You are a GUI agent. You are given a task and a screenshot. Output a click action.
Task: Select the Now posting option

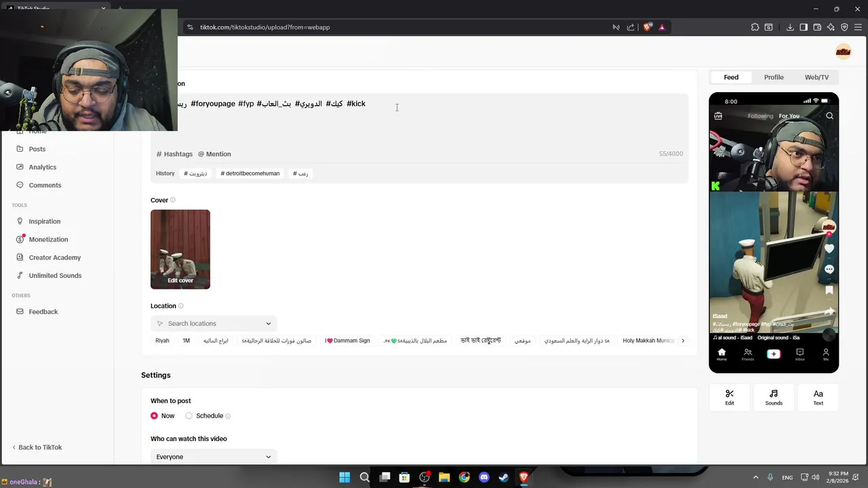(x=154, y=416)
